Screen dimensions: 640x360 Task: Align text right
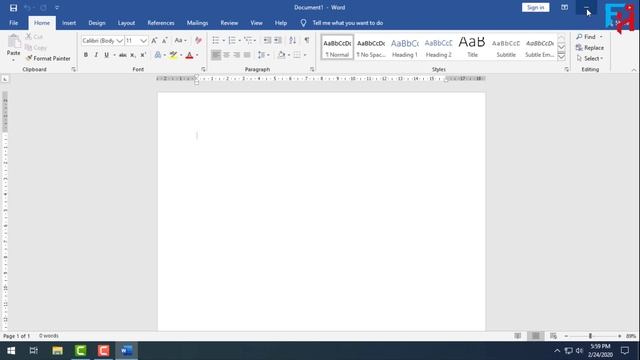coord(237,55)
